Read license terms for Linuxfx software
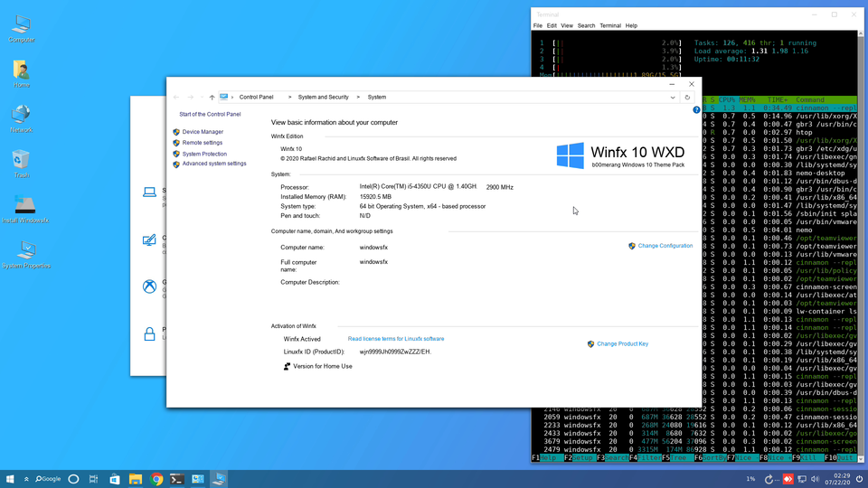 click(x=396, y=339)
